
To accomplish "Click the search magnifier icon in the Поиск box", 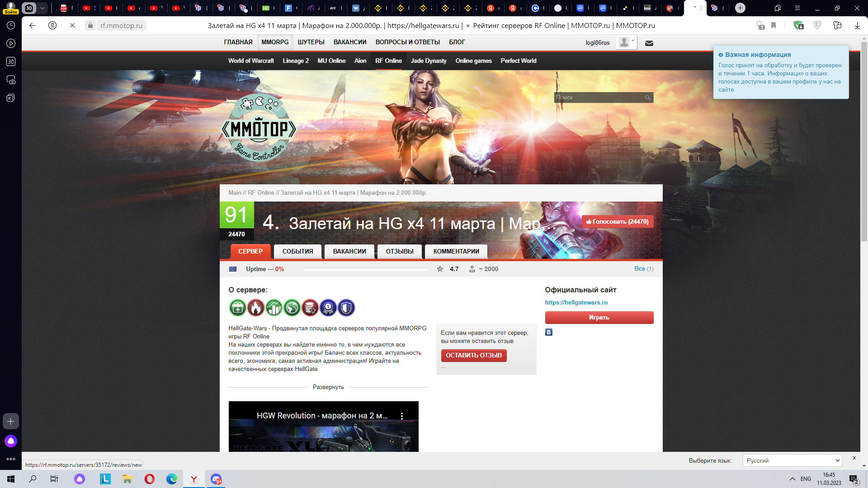I will click(648, 98).
